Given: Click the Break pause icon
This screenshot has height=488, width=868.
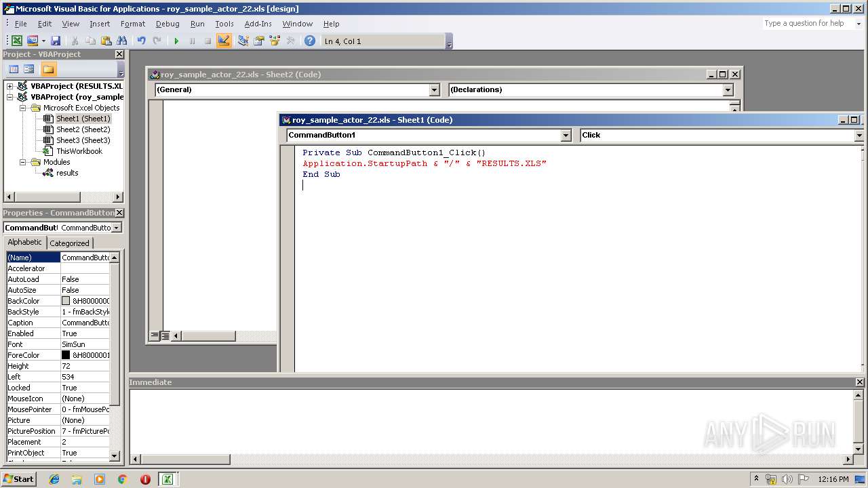Looking at the screenshot, I should point(192,41).
